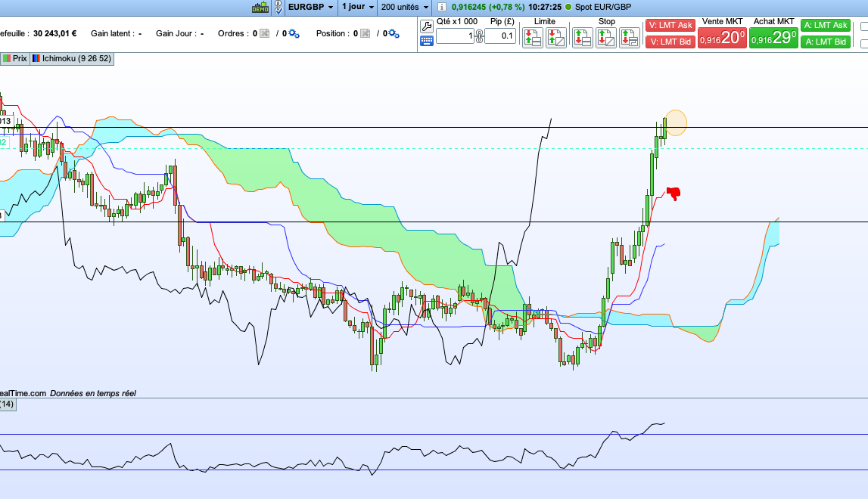Screen dimensions: 868x499
Task: Click the Données en temps réel text
Action: point(93,394)
